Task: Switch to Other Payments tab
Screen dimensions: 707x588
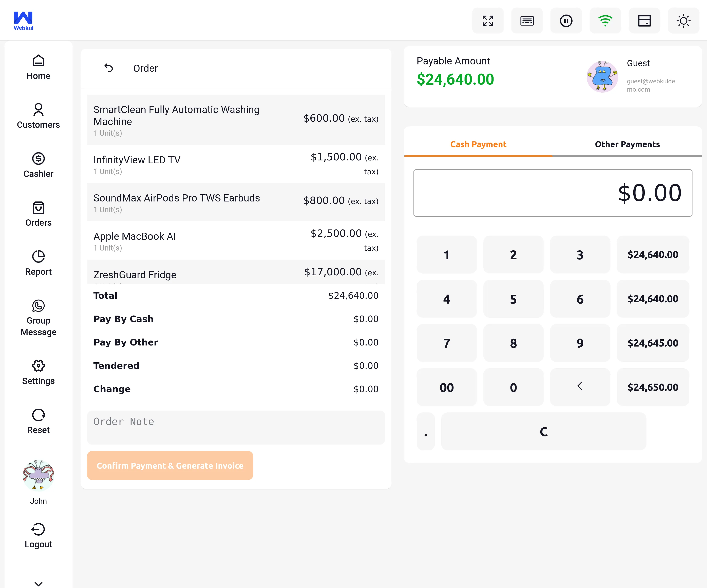Action: point(627,144)
